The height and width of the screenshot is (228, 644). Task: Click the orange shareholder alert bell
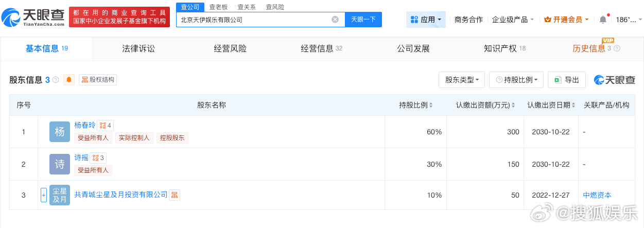pyautogui.click(x=69, y=80)
